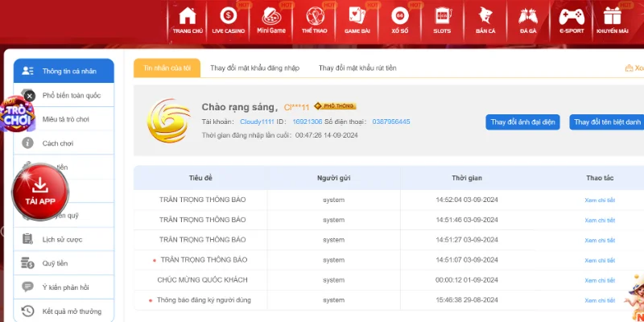Open the E-Sport category
Screen dimensions: 644x322
(572, 20)
